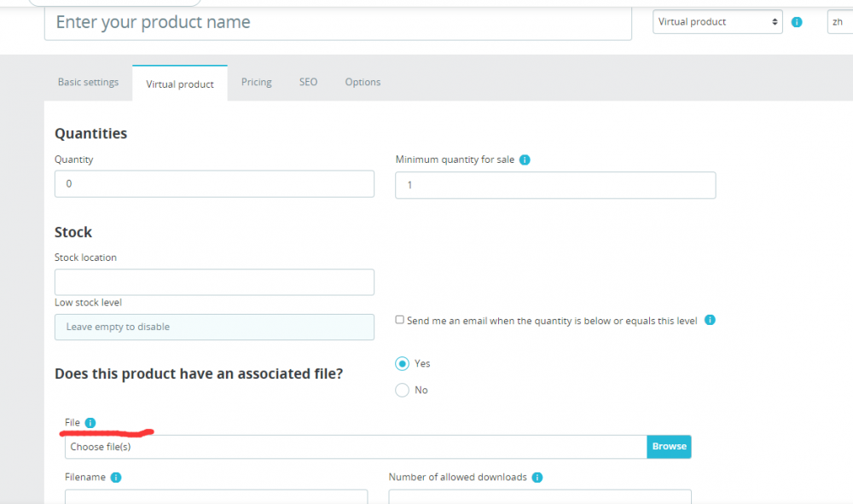The height and width of the screenshot is (504, 853).
Task: Focus the Quantity input field
Action: pos(214,184)
